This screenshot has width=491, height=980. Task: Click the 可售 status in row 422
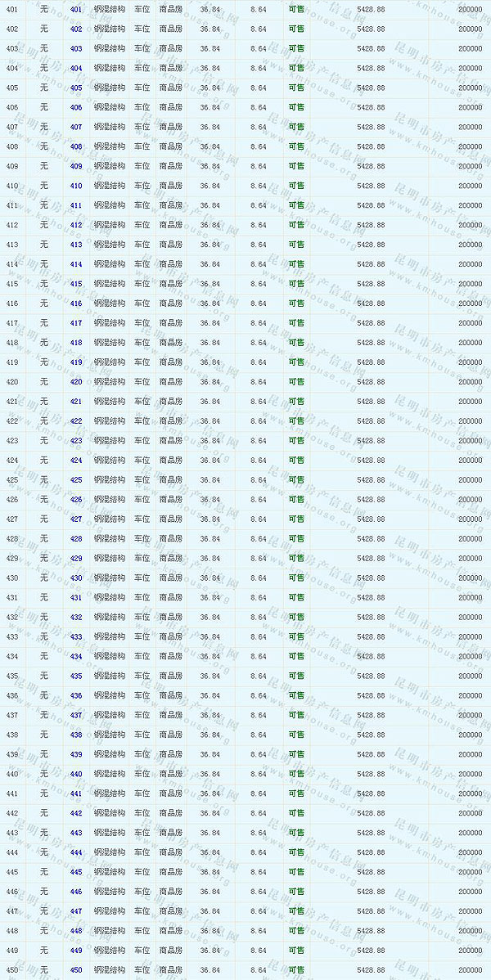(296, 421)
